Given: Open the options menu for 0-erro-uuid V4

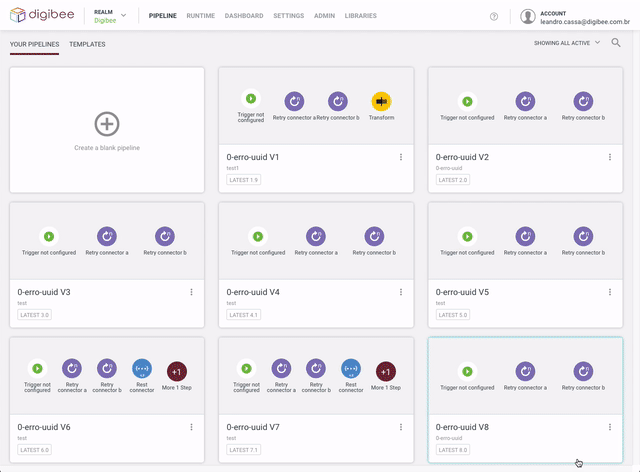Looking at the screenshot, I should pyautogui.click(x=401, y=292).
